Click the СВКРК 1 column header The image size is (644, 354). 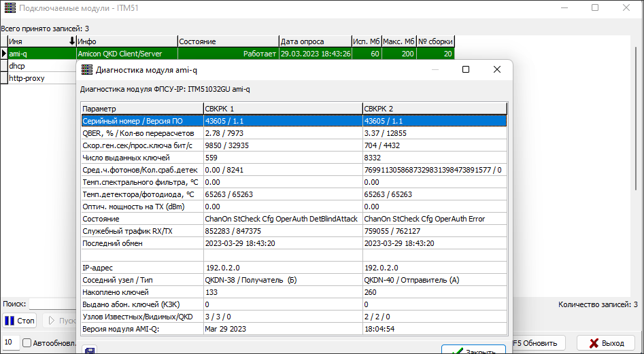click(282, 109)
